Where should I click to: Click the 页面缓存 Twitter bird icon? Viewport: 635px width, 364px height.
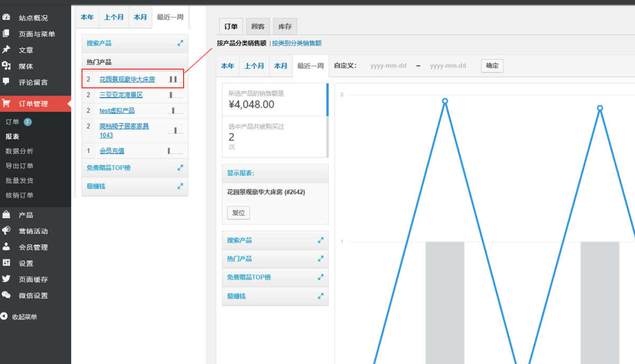[x=6, y=279]
